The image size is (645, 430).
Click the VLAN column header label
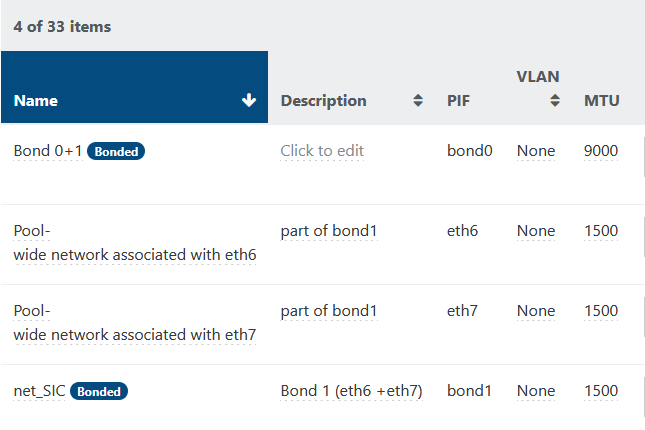point(537,76)
